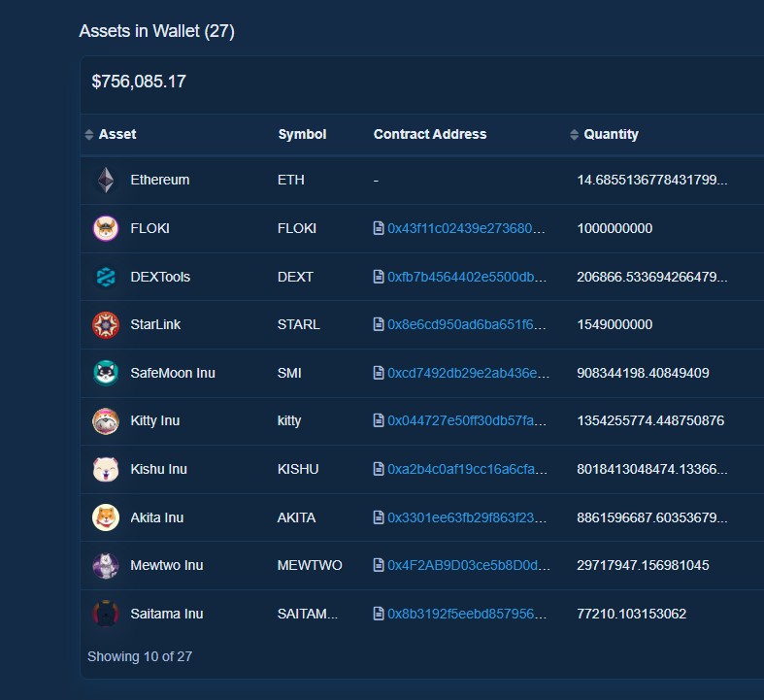
Task: Click the 'Assets in Wallet (27)' heading
Action: tap(157, 31)
